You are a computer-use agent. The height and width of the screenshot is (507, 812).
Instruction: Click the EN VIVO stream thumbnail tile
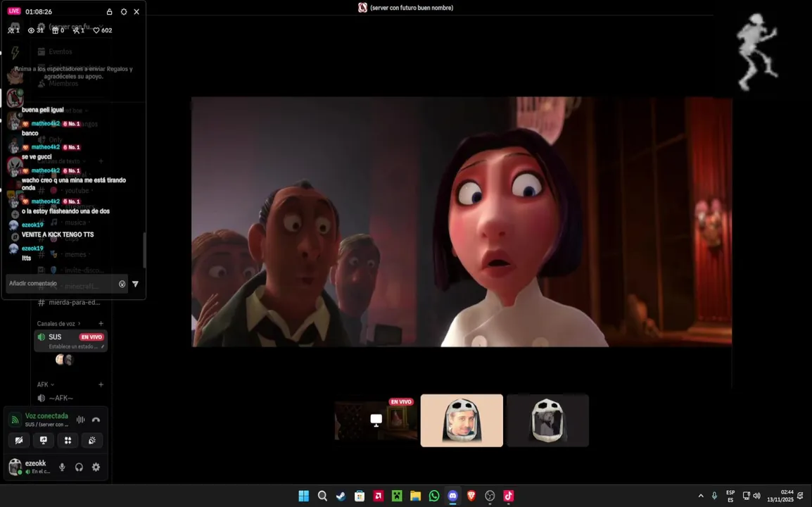[x=376, y=420]
